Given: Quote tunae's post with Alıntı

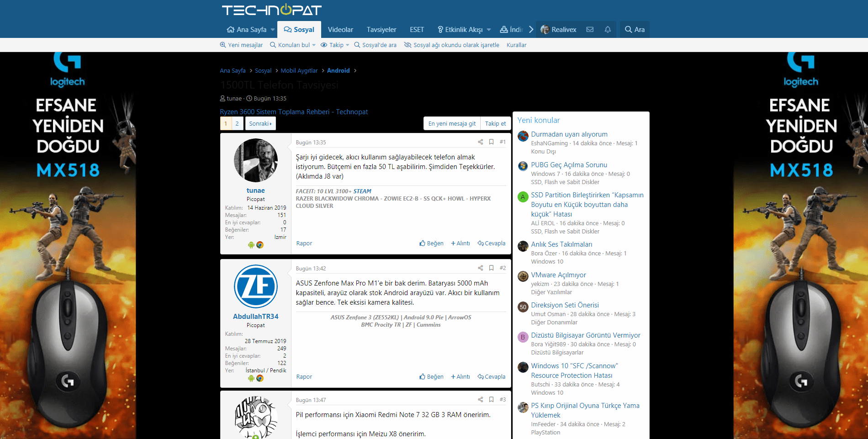Looking at the screenshot, I should [460, 243].
